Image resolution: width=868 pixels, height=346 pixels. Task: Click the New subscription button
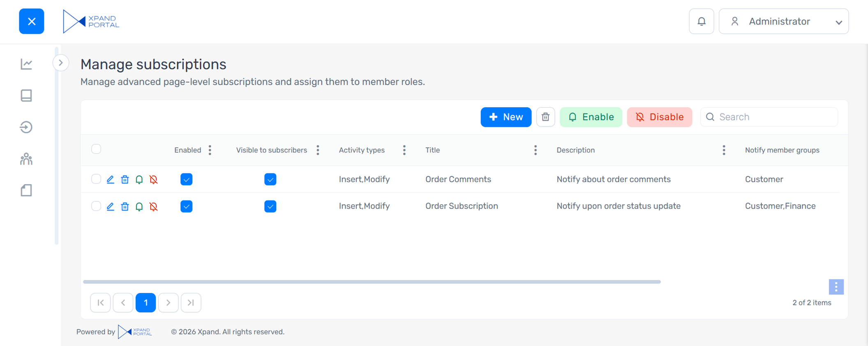[x=506, y=117]
